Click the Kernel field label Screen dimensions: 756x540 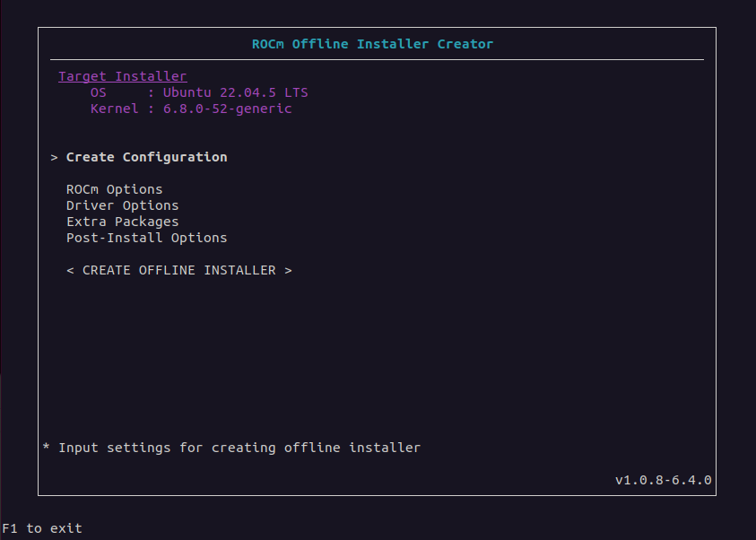pos(115,109)
